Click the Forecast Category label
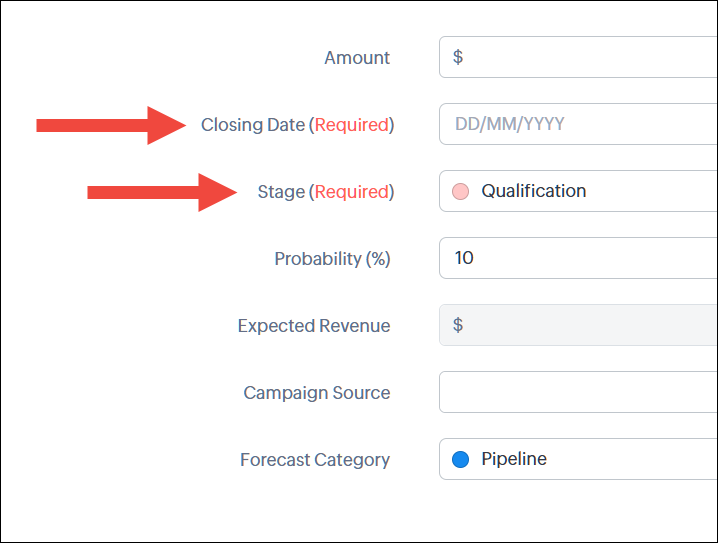 coord(315,460)
